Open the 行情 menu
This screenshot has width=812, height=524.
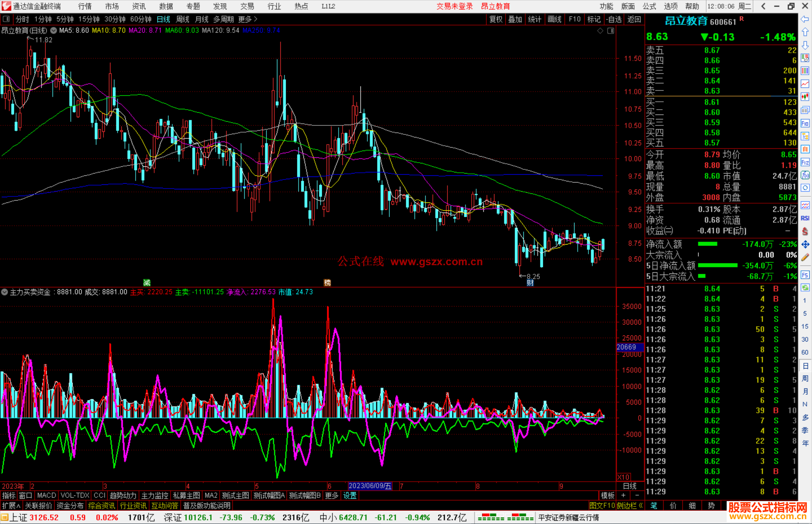[x=85, y=6]
